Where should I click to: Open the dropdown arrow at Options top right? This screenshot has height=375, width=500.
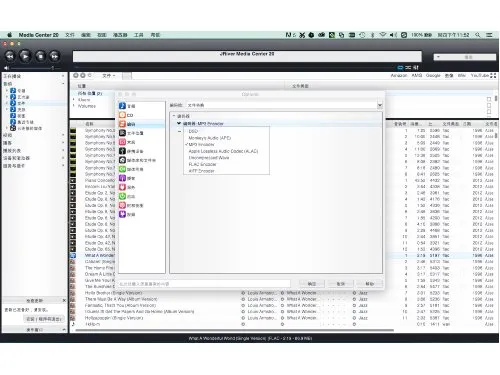380,105
